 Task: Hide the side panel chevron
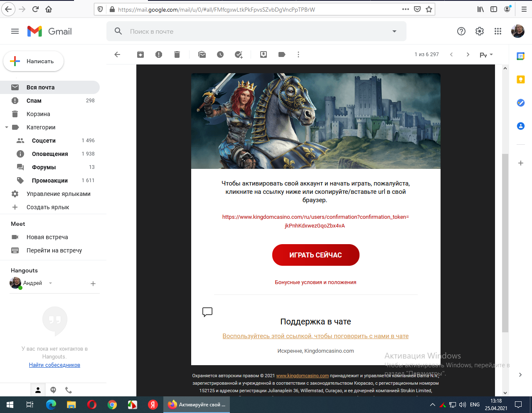(x=520, y=375)
